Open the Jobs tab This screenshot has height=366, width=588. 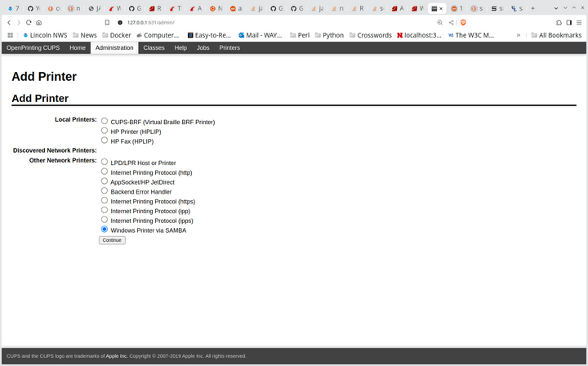[203, 47]
